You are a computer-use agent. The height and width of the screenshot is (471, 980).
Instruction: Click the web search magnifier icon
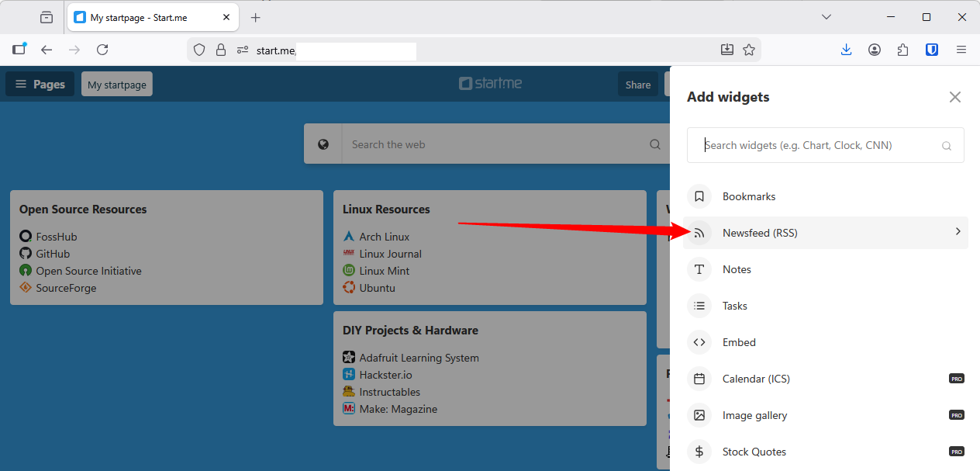(x=655, y=144)
